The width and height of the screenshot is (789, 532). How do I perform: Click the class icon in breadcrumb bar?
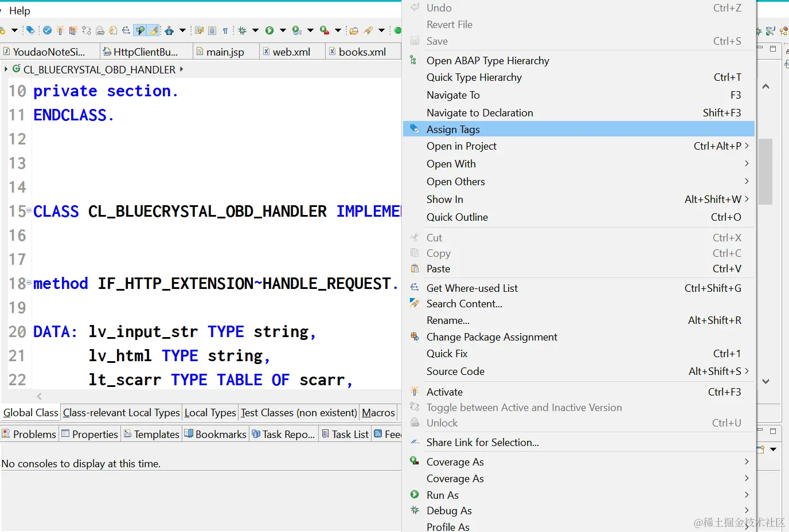point(17,69)
